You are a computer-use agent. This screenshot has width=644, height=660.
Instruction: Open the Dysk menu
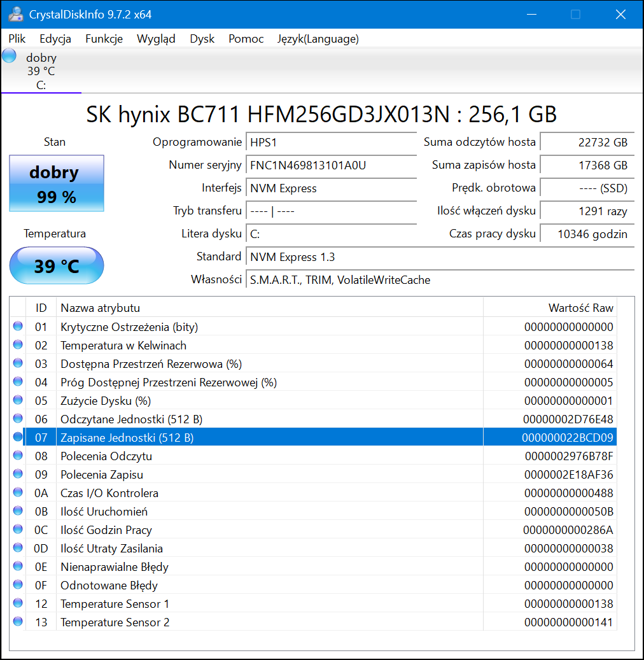202,39
